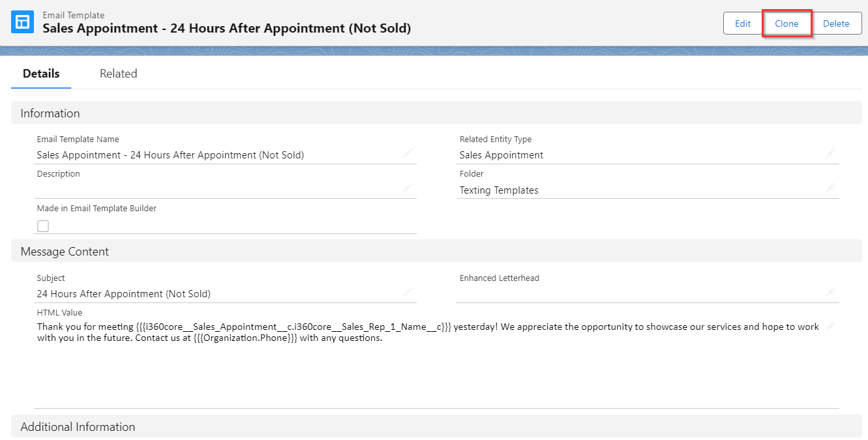Click the Texting Templates folder value

click(x=499, y=190)
